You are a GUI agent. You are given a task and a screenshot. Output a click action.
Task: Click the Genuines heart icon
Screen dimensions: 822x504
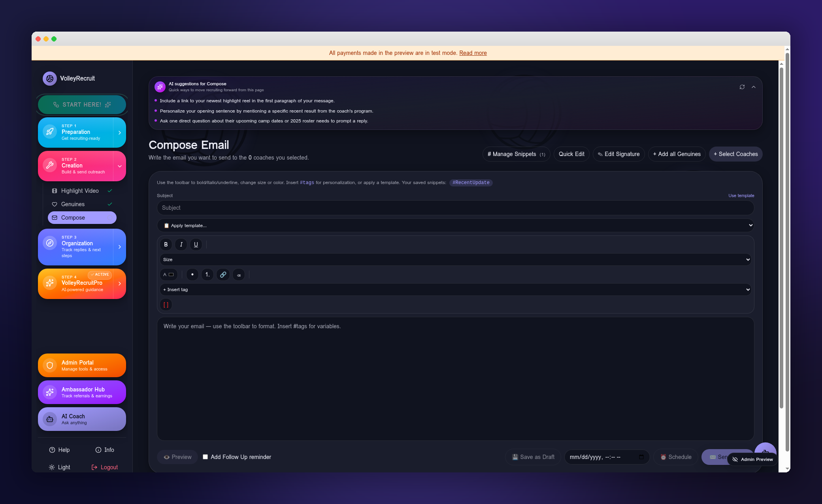click(55, 204)
